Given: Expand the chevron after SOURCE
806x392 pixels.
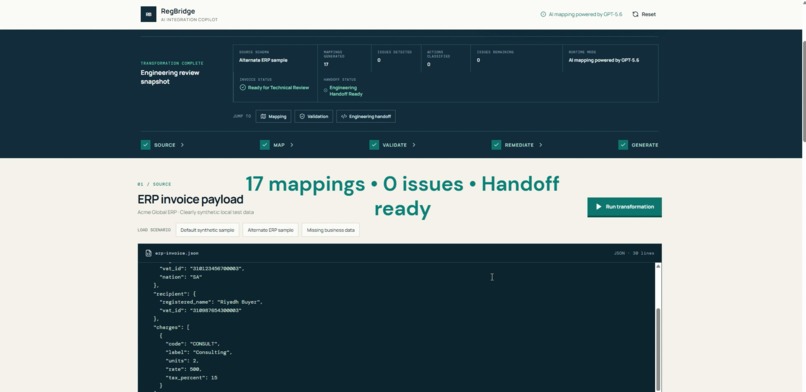Looking at the screenshot, I should (182, 145).
